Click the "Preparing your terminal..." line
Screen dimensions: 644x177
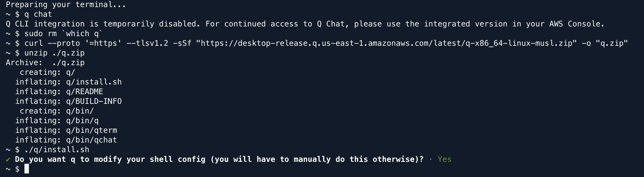(66, 5)
